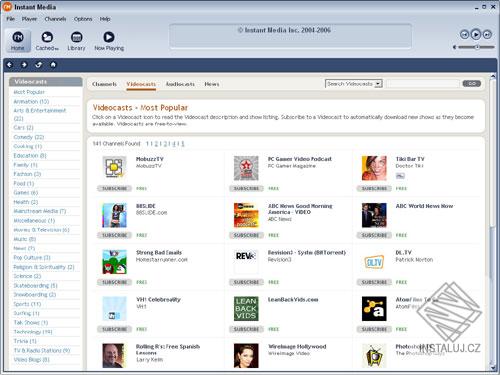Open ABC News Good Morning America thumbnail
The height and width of the screenshot is (375, 500).
coord(246,215)
